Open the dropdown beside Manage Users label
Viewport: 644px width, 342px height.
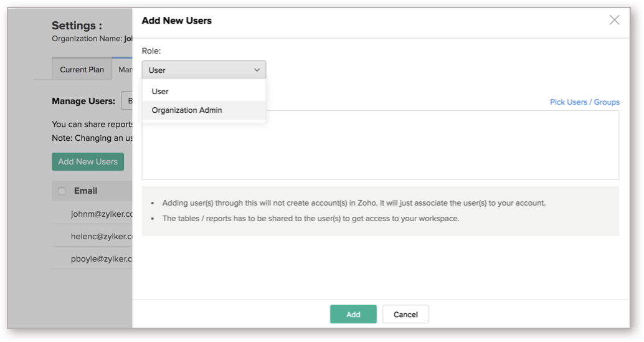click(x=127, y=101)
